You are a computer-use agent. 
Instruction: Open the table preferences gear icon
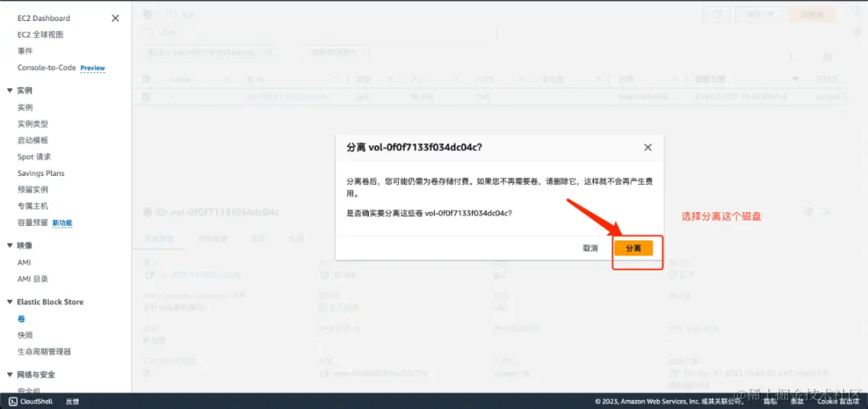[827, 57]
